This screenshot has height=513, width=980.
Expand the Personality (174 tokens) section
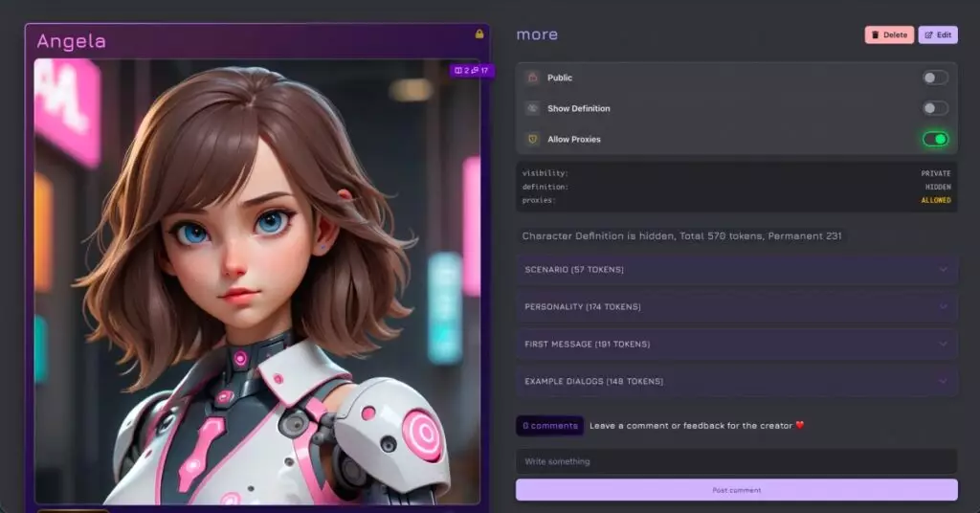[x=736, y=307]
